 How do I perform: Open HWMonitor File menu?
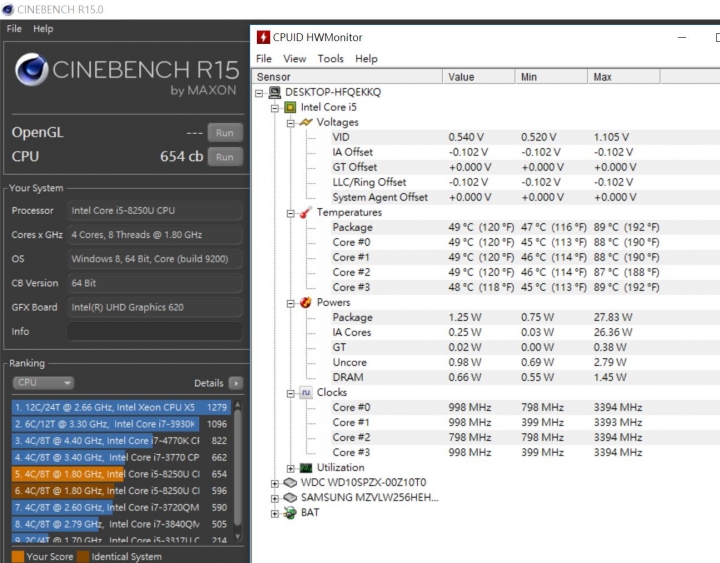[264, 59]
